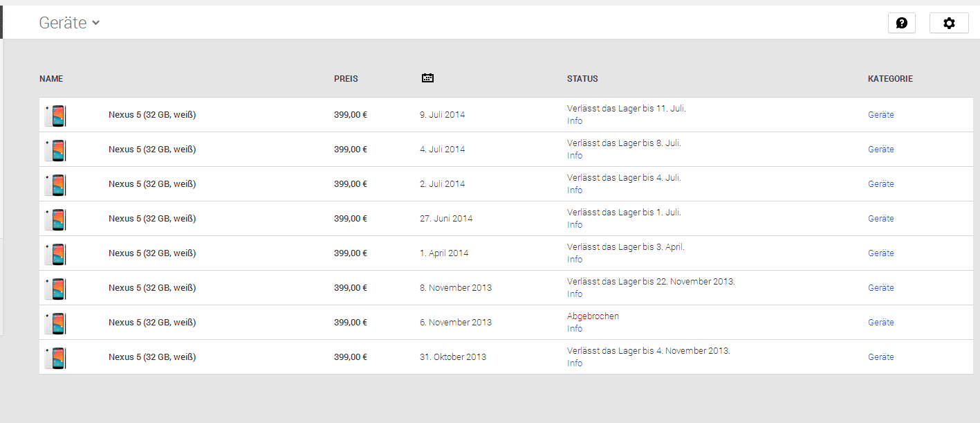
Task: Select Nexus 5 name in the 27. Juni 2014 row
Action: (152, 219)
